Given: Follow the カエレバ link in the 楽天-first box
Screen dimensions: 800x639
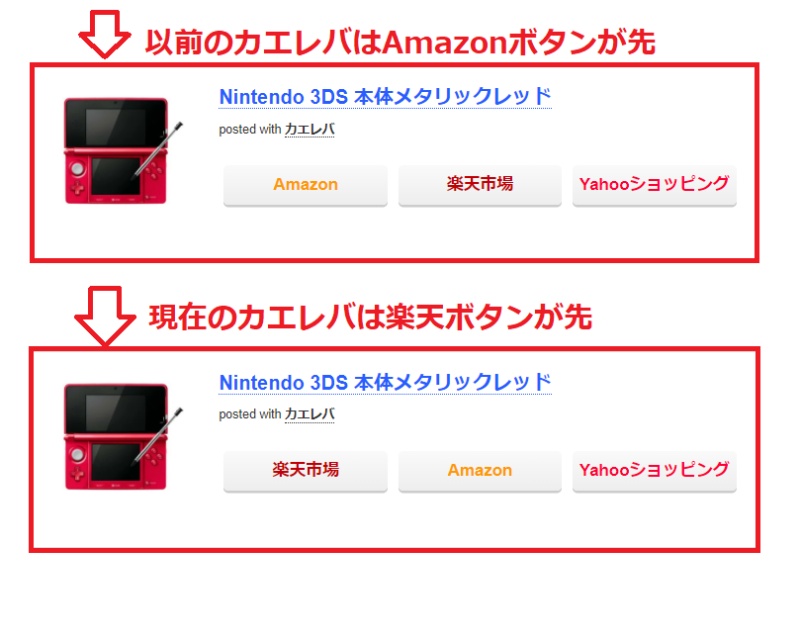Looking at the screenshot, I should click(x=309, y=414).
